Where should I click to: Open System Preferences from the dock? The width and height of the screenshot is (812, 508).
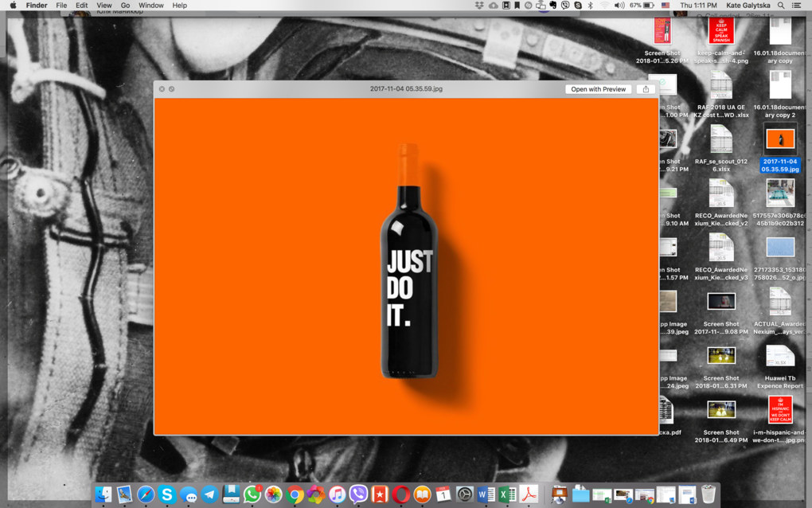point(465,494)
